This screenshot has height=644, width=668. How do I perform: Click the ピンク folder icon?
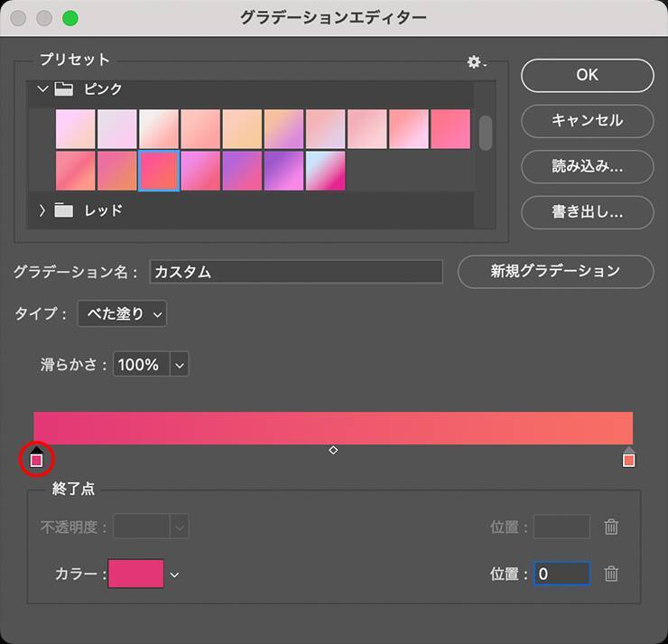63,89
